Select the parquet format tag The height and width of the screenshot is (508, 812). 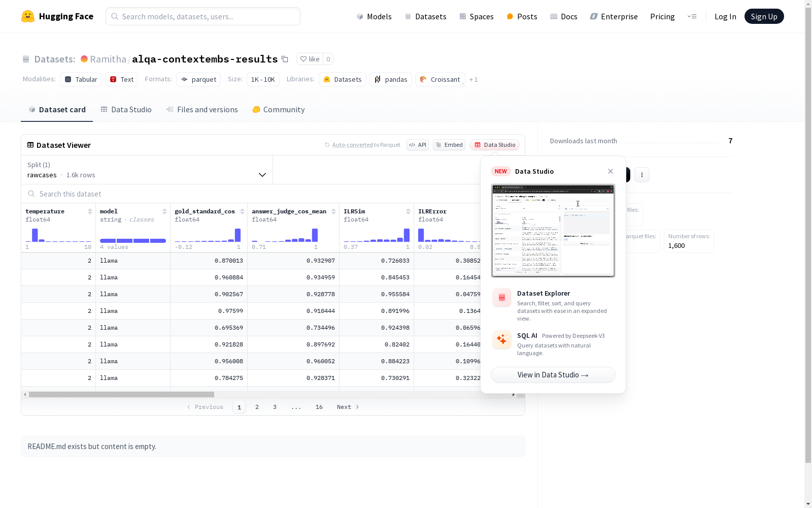pyautogui.click(x=198, y=79)
